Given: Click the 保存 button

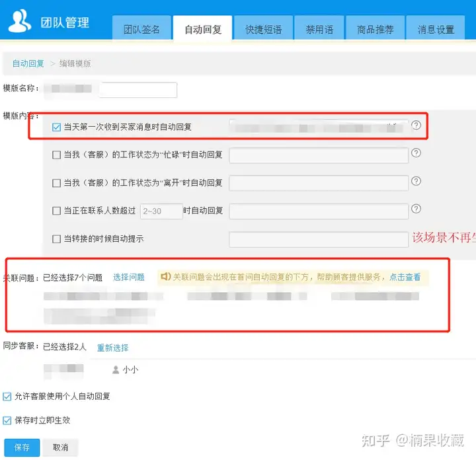Looking at the screenshot, I should (x=22, y=447).
